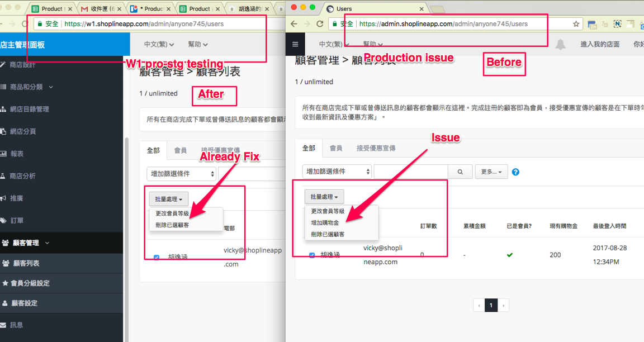This screenshot has height=342, width=644.
Task: Click the 現有購物金 column header
Action: coord(563,226)
